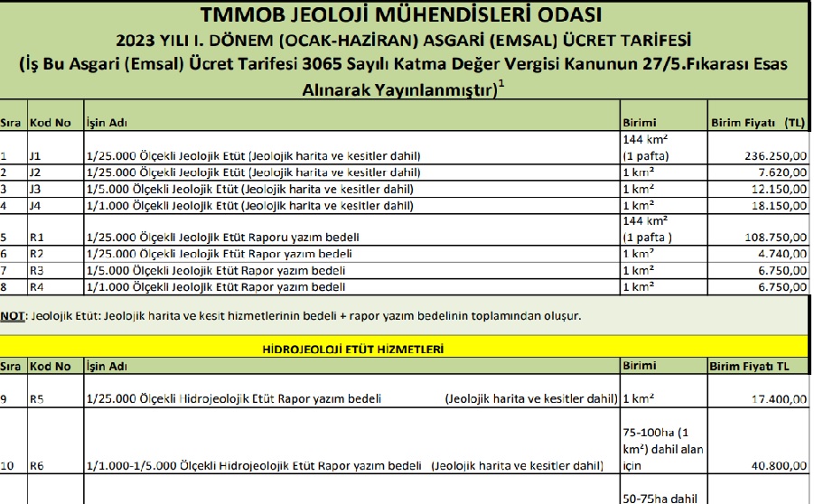
Task: Select the yellow 'HİDROJEOLOJİ ETÜT HİZMETLERİ' heading
Action: click(353, 350)
